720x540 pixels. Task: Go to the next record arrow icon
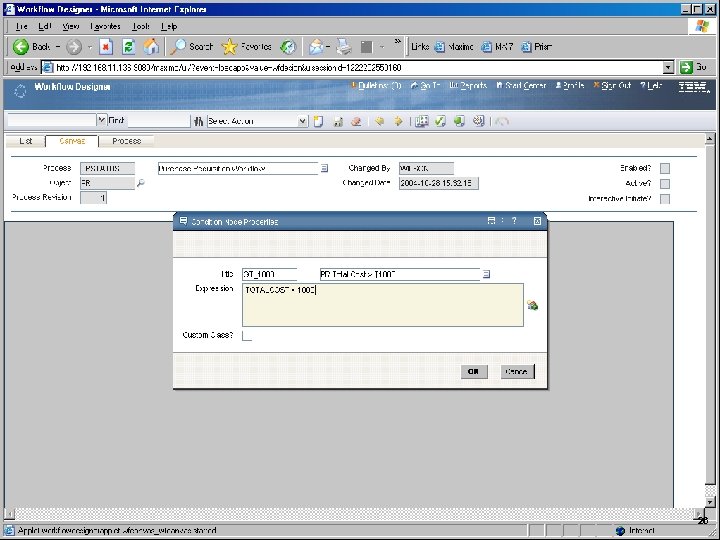398,121
